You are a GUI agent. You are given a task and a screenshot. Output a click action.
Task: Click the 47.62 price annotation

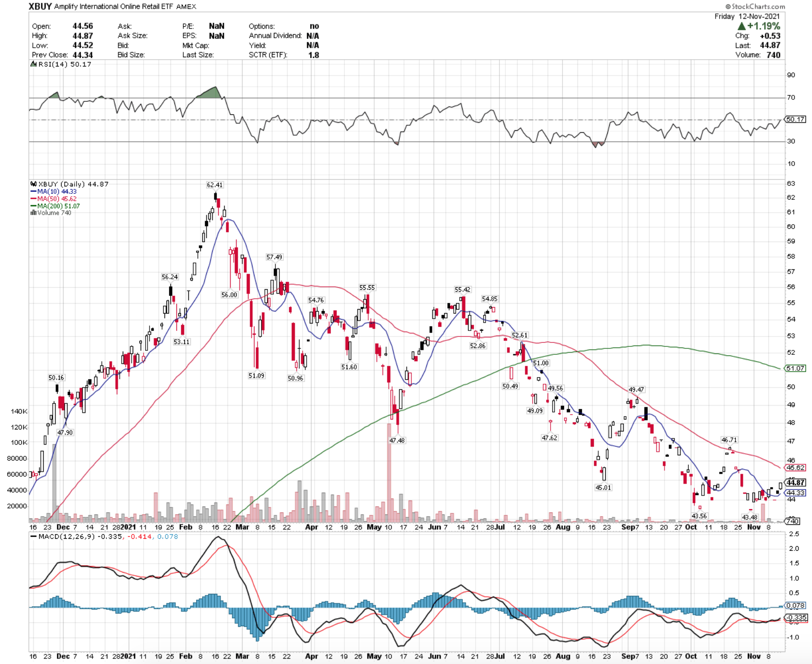pyautogui.click(x=550, y=438)
